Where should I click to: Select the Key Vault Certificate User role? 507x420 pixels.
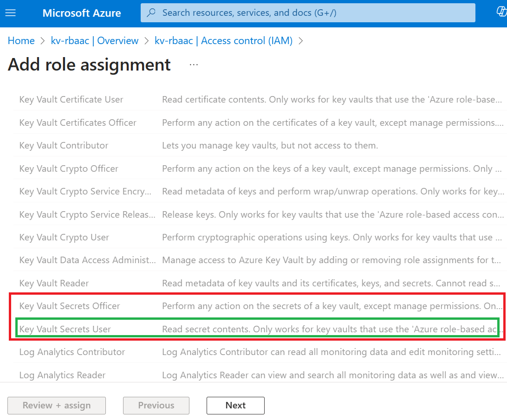point(71,100)
